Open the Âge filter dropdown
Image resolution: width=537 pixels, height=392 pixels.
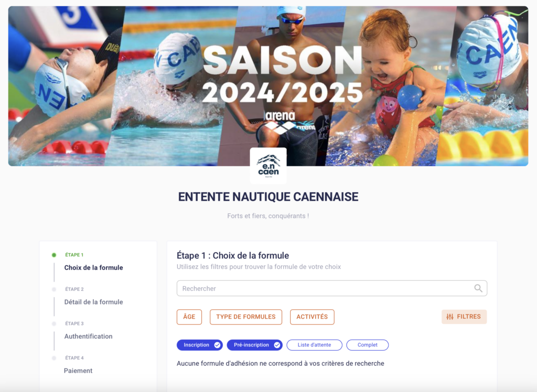click(189, 317)
